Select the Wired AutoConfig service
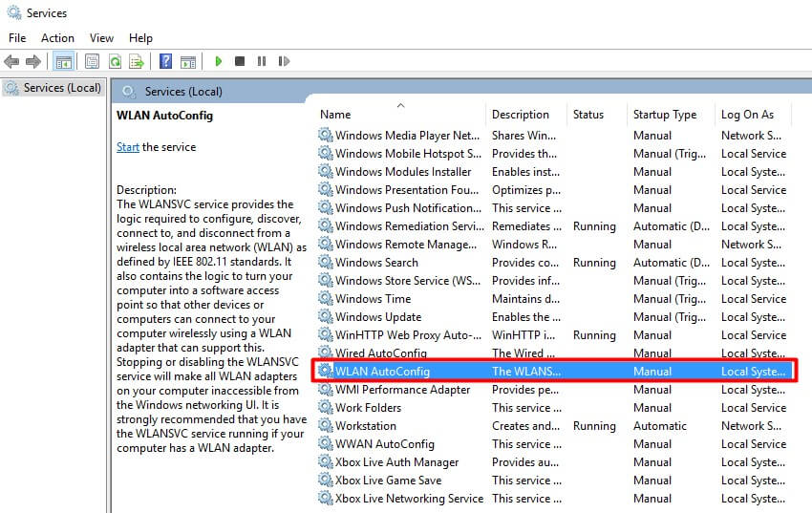The width and height of the screenshot is (812, 513). (x=553, y=353)
